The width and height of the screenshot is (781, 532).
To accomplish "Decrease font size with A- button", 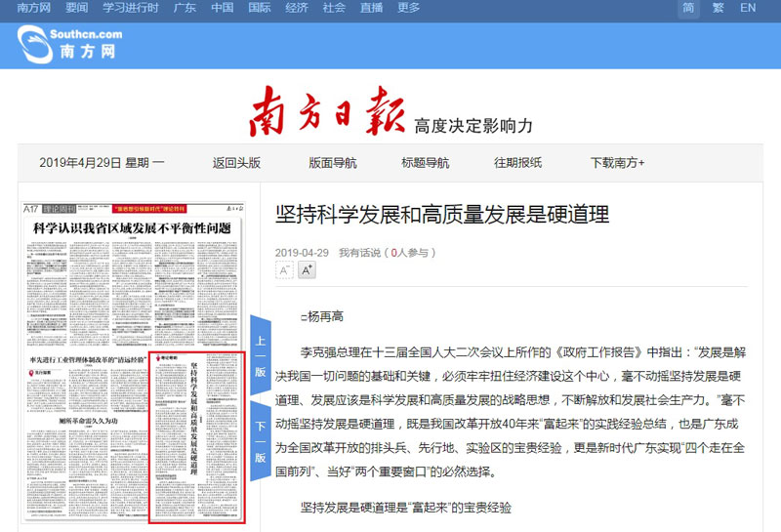I will tap(284, 270).
